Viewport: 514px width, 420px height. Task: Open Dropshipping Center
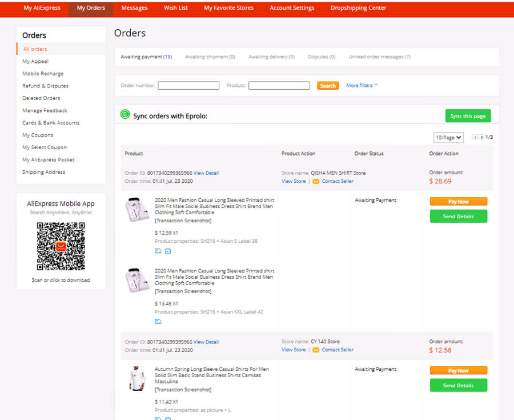(358, 8)
